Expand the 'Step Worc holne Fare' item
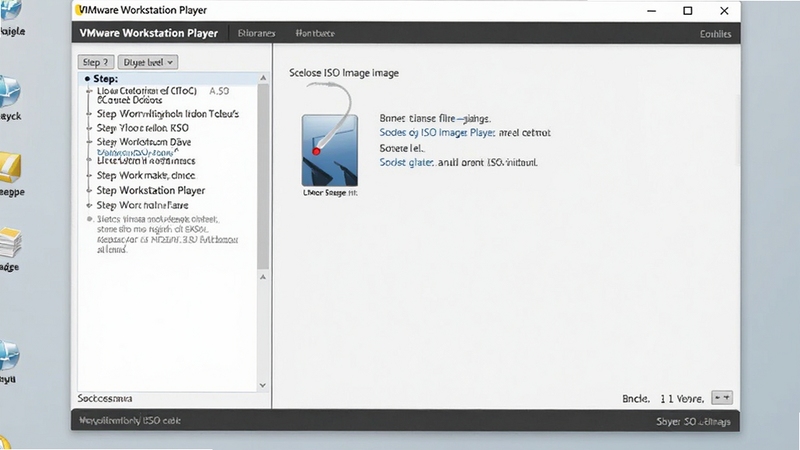This screenshot has width=800, height=450. (x=89, y=205)
